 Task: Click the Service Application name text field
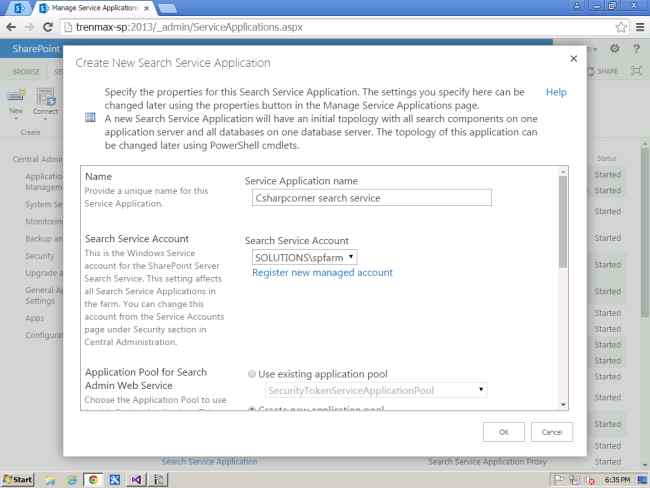(372, 198)
